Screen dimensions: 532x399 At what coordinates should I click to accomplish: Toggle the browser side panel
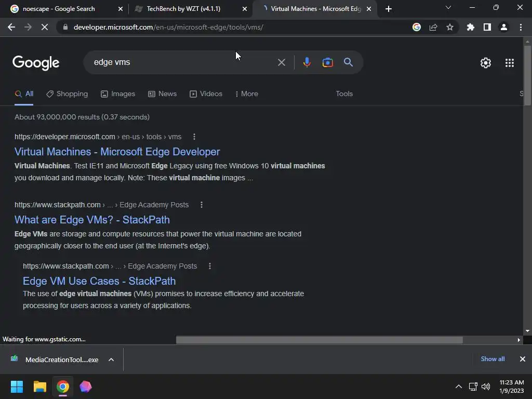[x=487, y=27]
